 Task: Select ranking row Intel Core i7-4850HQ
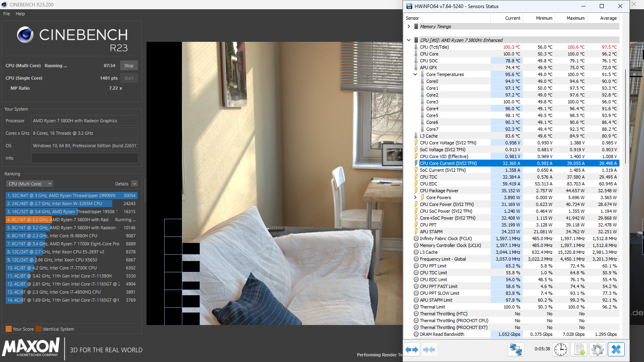72,292
